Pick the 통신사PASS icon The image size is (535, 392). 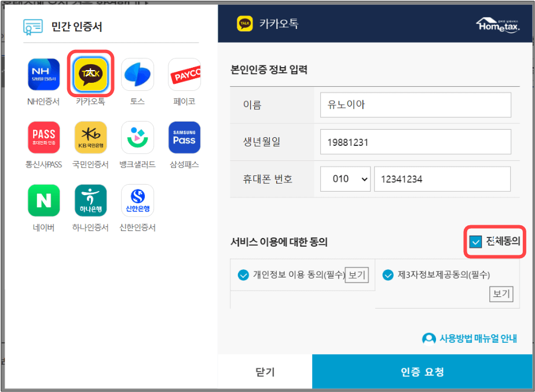43,137
